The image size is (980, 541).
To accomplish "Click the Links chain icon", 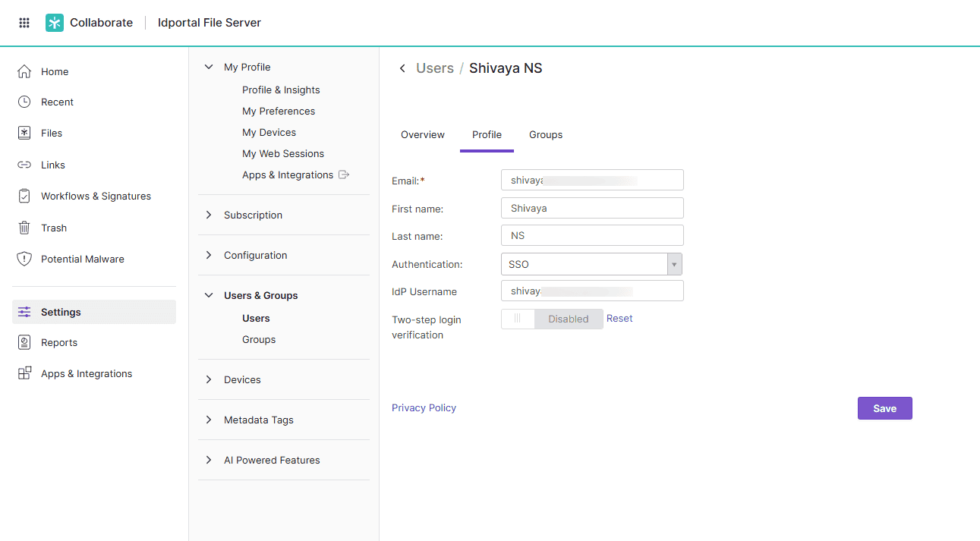I will click(x=24, y=165).
